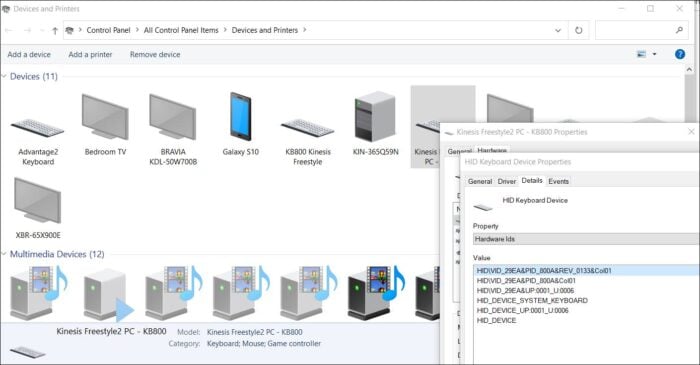Refresh the Devices and Printers view
The width and height of the screenshot is (700, 365).
(579, 30)
